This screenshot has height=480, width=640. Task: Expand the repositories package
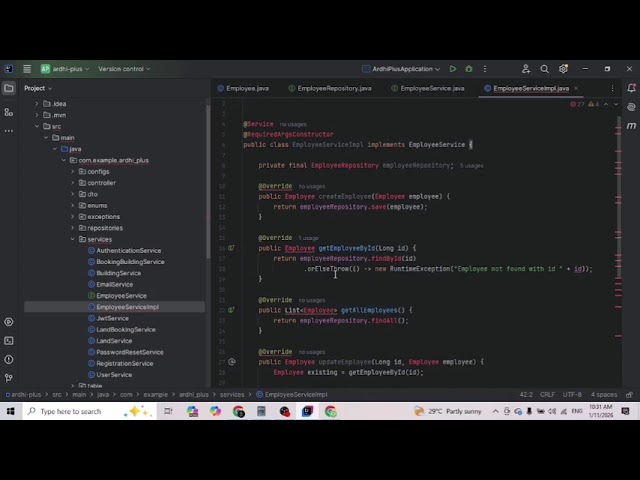[x=73, y=228]
